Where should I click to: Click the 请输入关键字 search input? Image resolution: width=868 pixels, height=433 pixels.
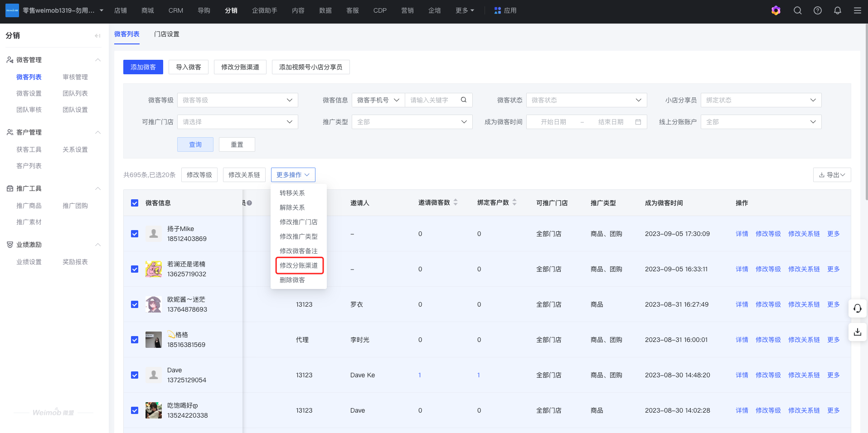[x=431, y=100]
